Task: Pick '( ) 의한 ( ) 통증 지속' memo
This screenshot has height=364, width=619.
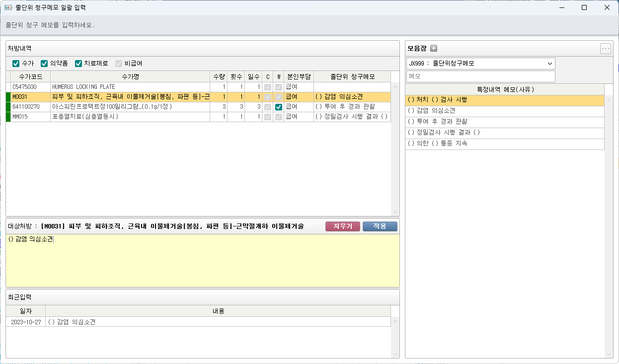Action: click(x=504, y=144)
